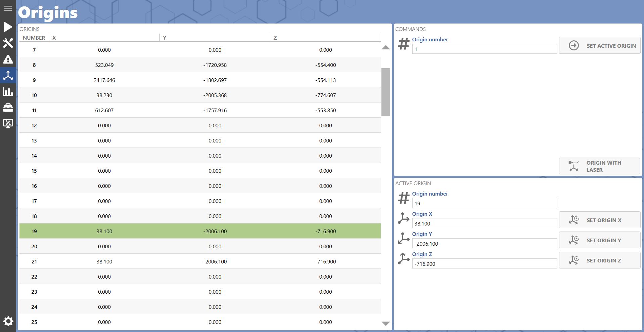Image resolution: width=644 pixels, height=332 pixels.
Task: Select origin row number 21
Action: point(200,261)
